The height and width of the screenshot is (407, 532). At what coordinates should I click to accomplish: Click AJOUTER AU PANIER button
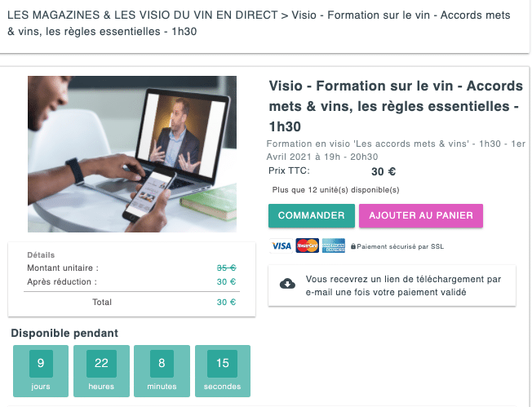(x=421, y=215)
